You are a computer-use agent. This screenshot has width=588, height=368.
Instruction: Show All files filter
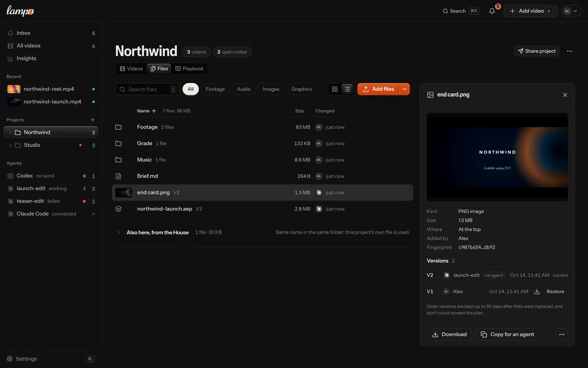[x=190, y=89]
